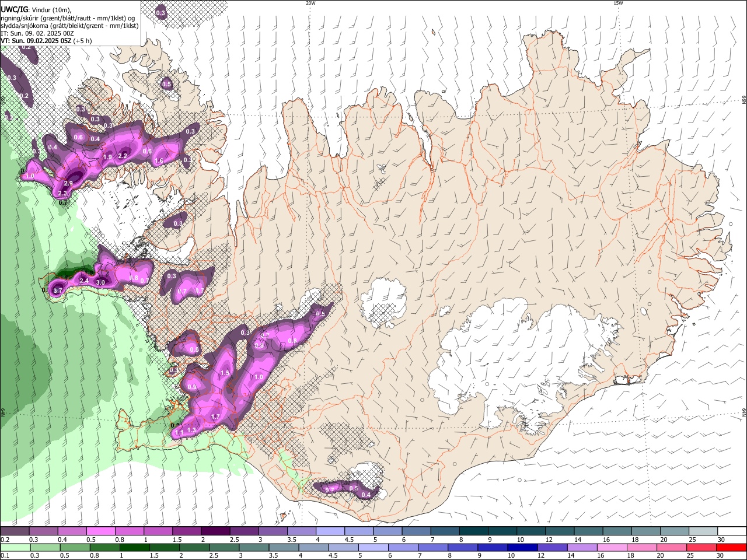Click the '1.5' value in southwest snow band
This screenshot has height=560, width=747.
point(224,373)
